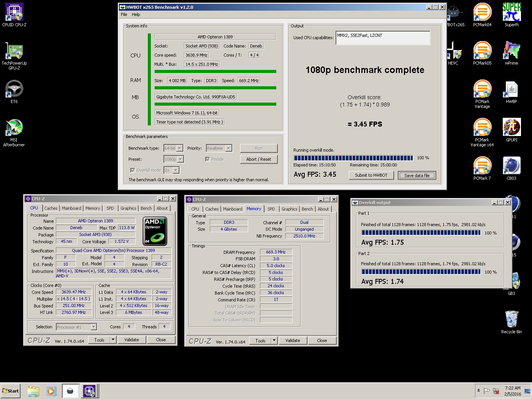Click Validate in CPU-Z CPU window

point(131,340)
